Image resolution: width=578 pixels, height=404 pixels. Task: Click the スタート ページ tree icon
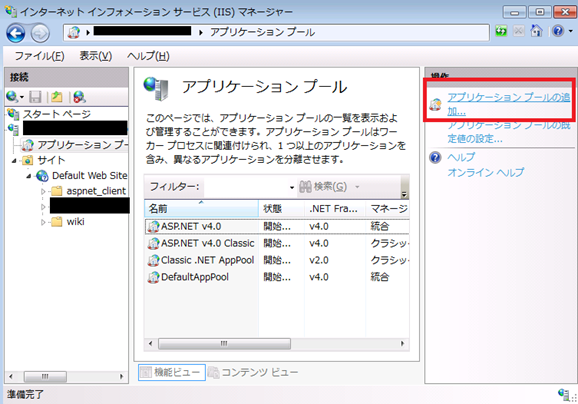point(13,114)
